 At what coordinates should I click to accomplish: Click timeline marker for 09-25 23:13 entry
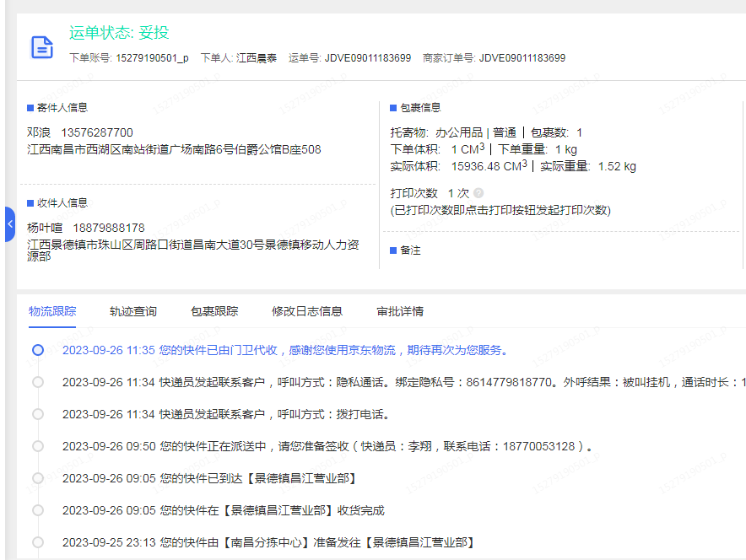point(38,542)
